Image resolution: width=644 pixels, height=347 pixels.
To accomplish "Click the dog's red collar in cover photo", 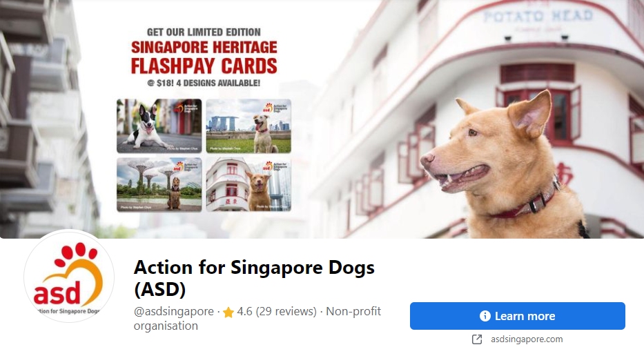I will 530,202.
